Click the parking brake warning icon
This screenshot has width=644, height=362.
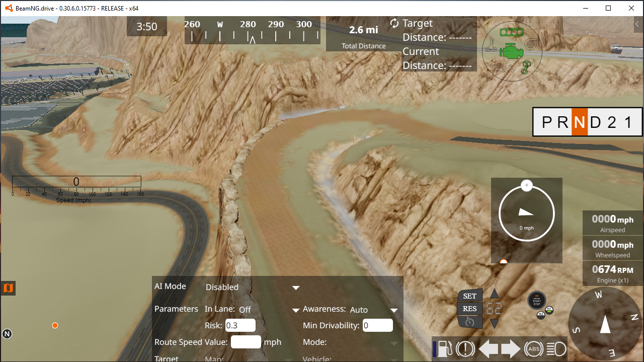466,348
